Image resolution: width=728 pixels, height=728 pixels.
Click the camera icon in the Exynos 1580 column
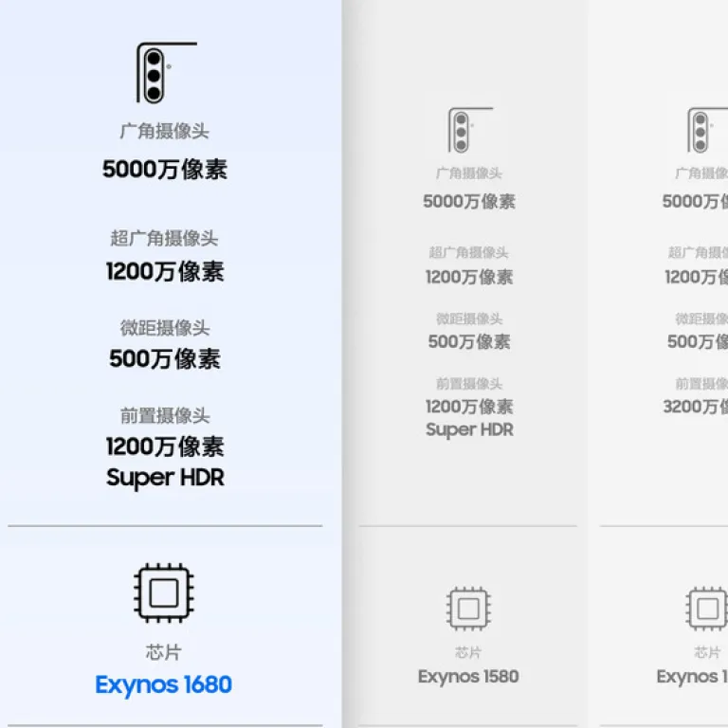[x=470, y=130]
